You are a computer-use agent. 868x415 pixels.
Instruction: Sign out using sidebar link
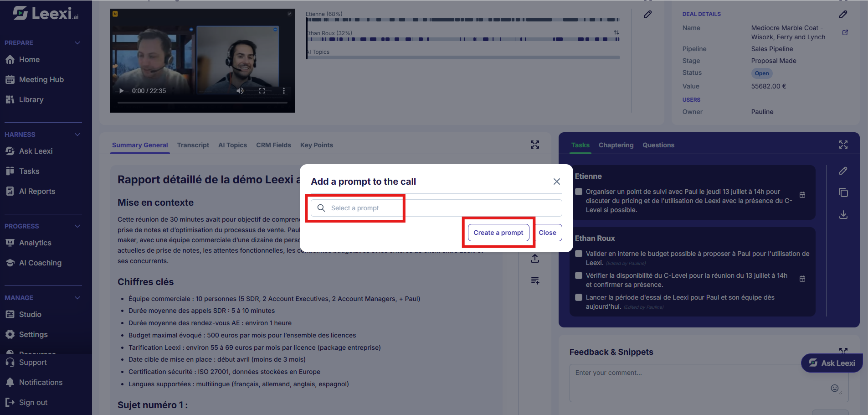pyautogui.click(x=26, y=402)
